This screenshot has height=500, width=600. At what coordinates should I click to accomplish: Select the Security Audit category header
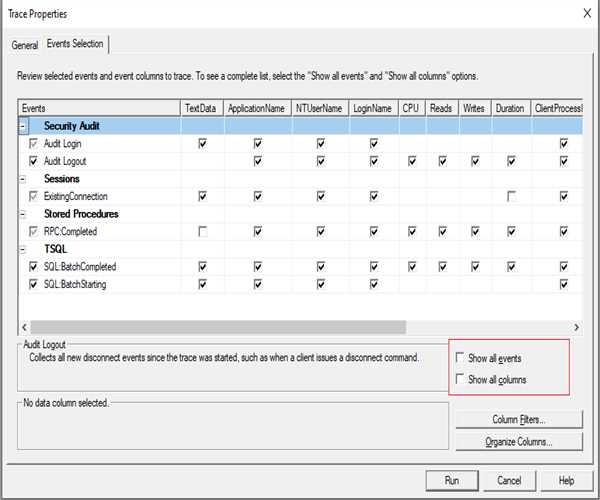72,126
